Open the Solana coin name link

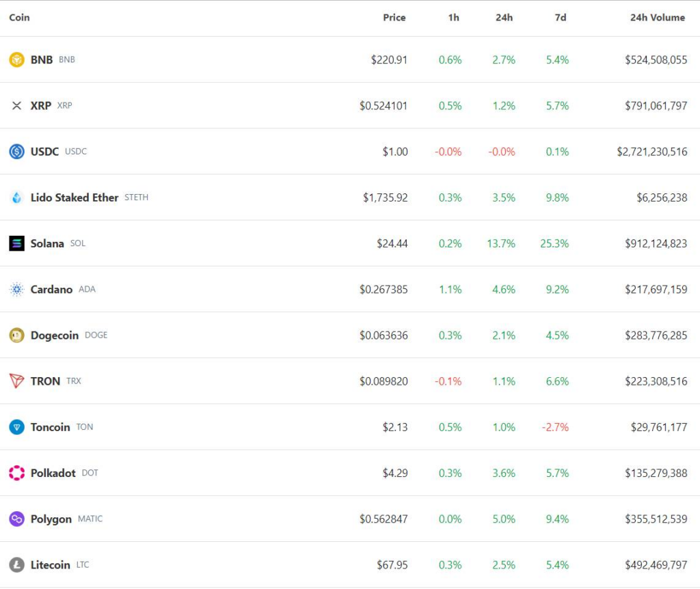47,243
